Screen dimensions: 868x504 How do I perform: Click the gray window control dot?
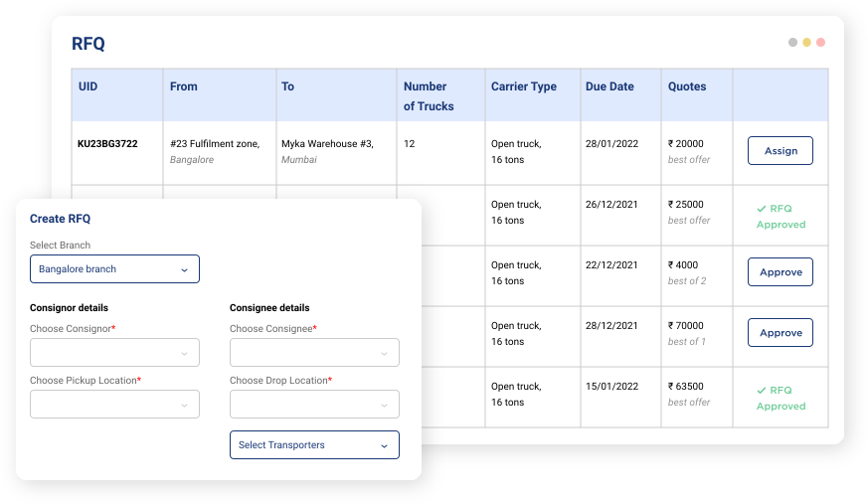tap(792, 43)
